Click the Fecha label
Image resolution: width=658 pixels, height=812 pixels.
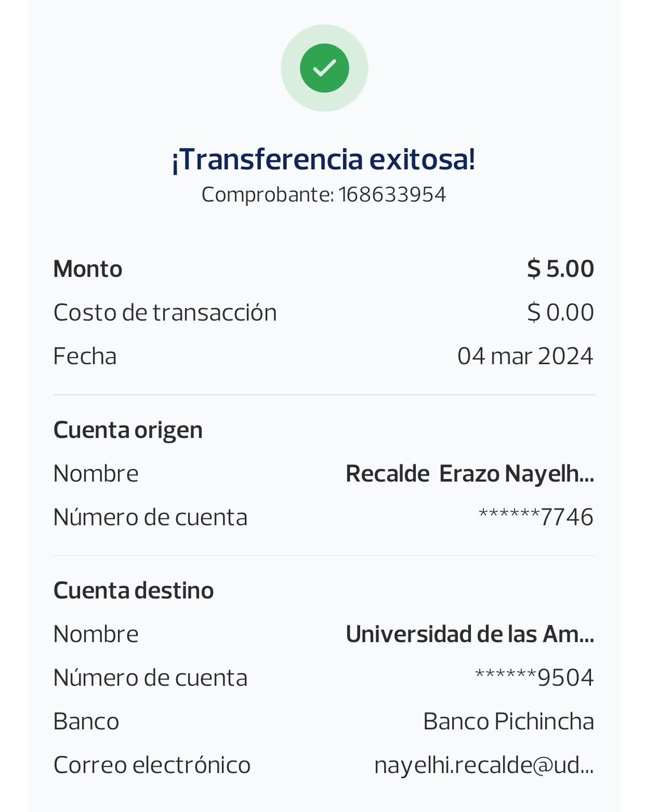tap(85, 356)
